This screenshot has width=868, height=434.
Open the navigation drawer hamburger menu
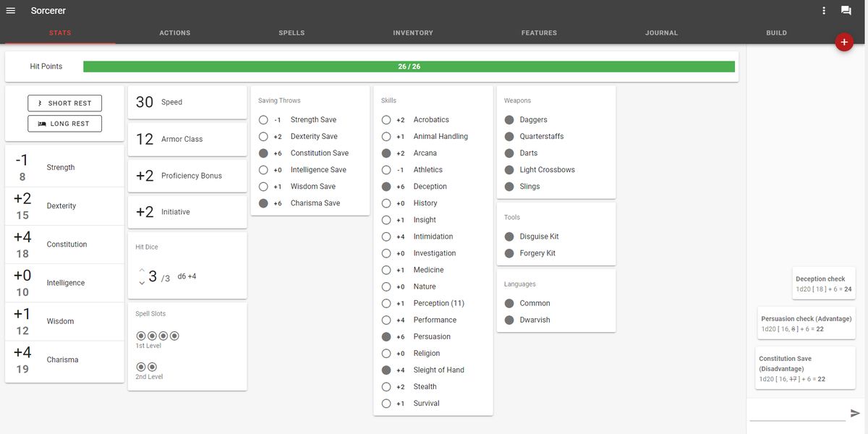click(11, 10)
